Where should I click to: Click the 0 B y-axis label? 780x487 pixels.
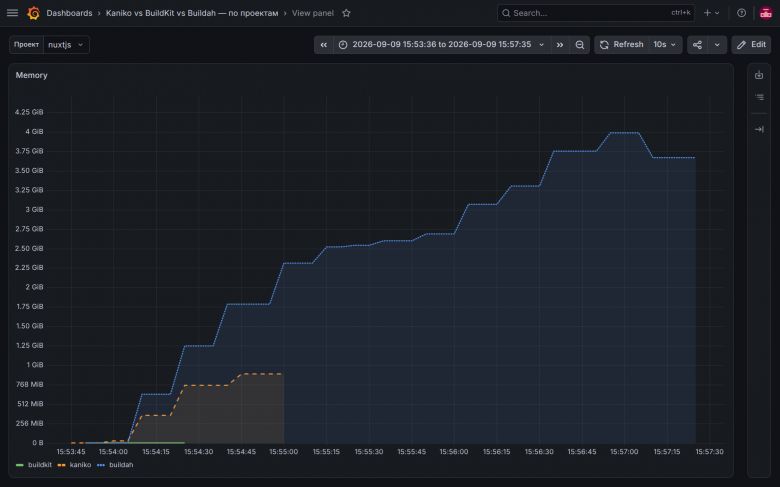pos(38,443)
